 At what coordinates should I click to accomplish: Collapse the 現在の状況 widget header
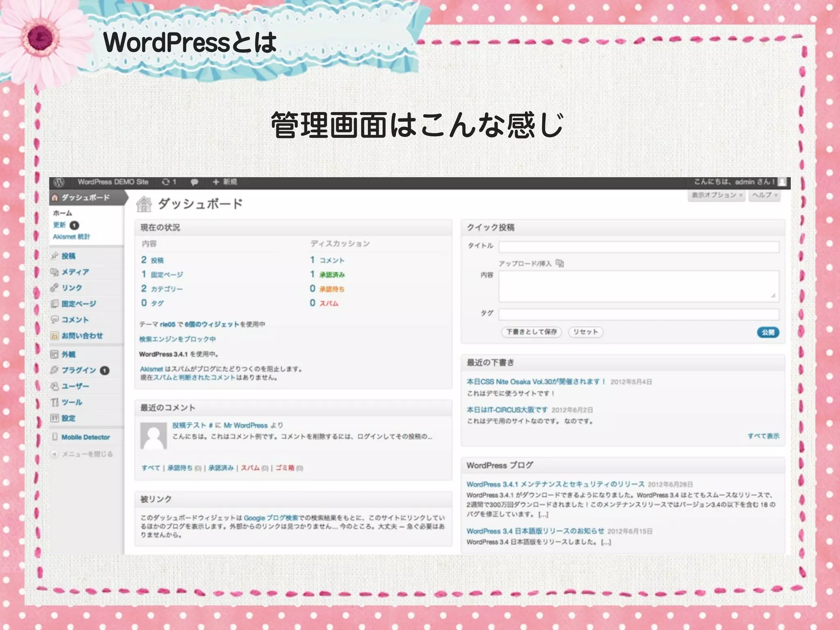[293, 228]
